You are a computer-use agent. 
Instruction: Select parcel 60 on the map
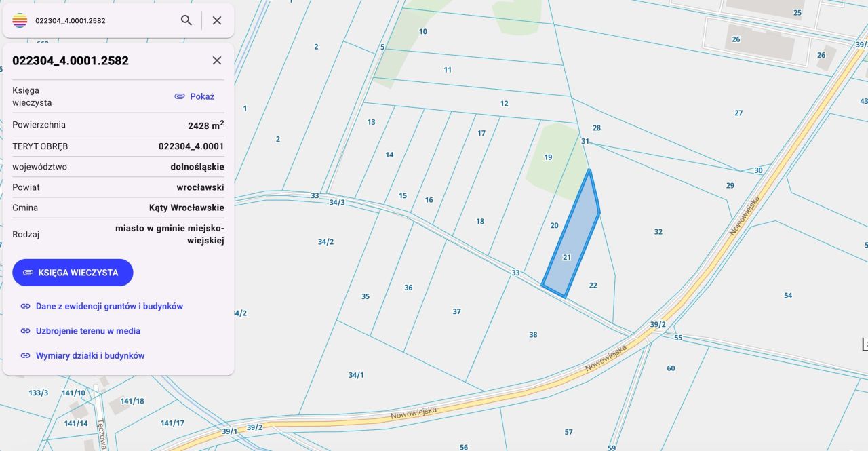tap(671, 368)
